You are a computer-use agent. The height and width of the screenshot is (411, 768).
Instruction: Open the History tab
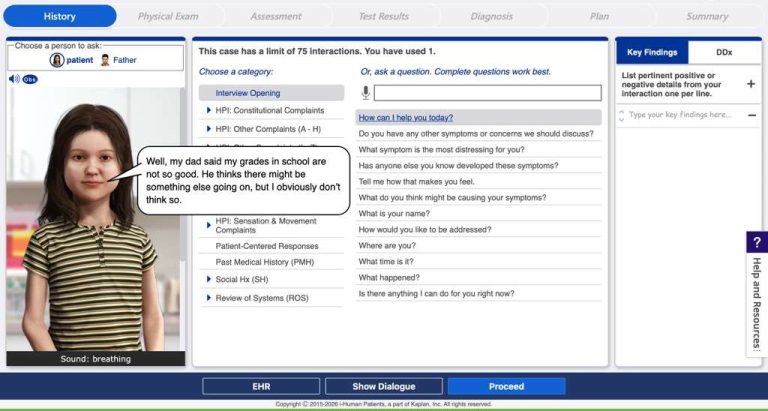60,16
